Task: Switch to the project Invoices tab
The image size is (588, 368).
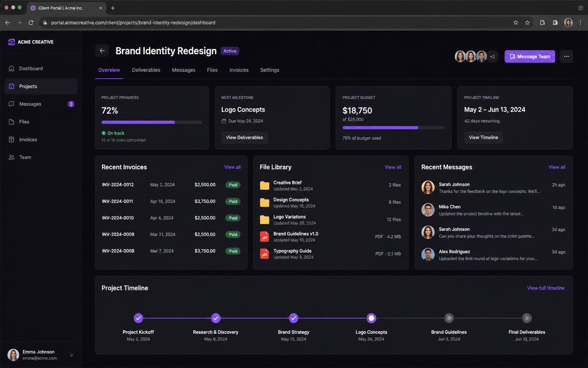Action: (x=239, y=70)
